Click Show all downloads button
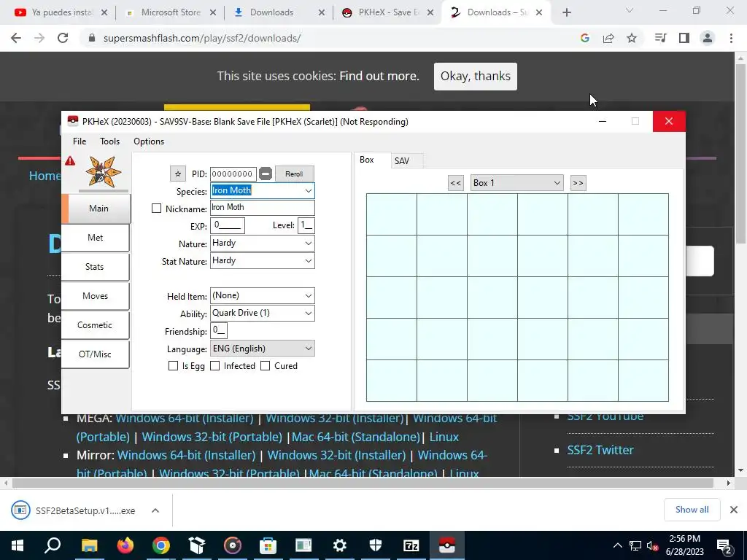747x560 pixels. (692, 510)
